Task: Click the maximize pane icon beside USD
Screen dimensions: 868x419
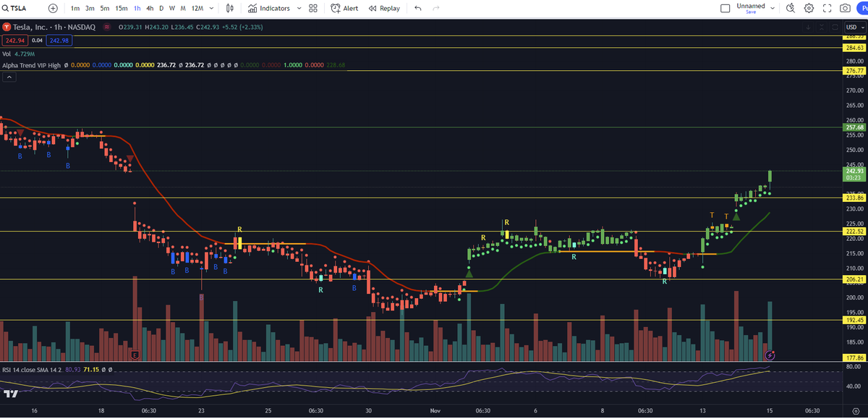Action: [835, 27]
